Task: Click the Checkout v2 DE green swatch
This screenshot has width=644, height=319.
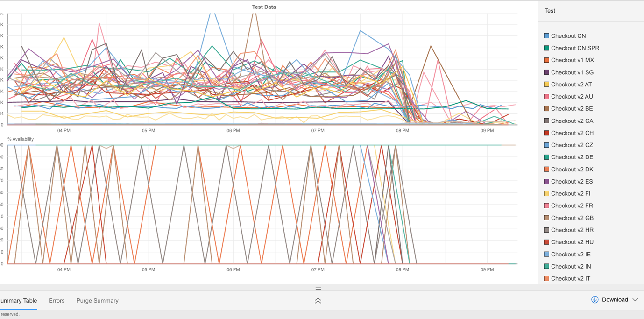Action: [546, 157]
